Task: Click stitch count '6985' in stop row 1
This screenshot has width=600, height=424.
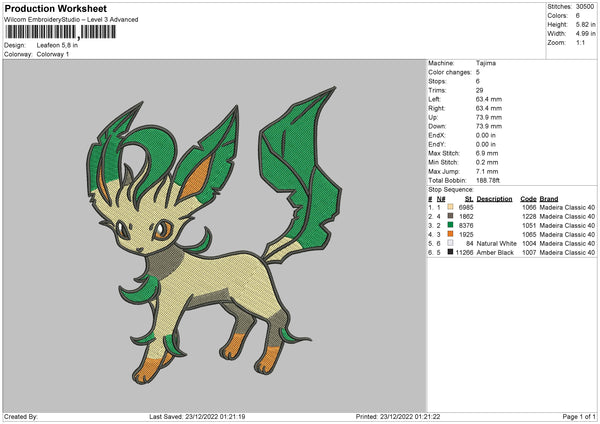Action: [466, 207]
